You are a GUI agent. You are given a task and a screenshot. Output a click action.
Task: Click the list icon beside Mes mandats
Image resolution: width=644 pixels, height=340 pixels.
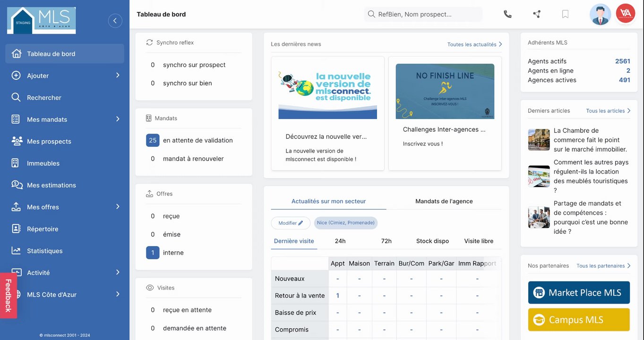(16, 119)
